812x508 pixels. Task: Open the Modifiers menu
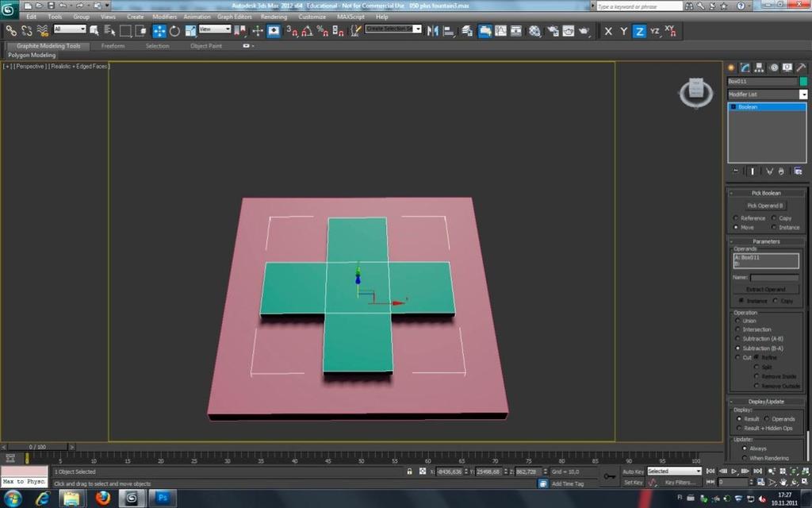coord(165,17)
